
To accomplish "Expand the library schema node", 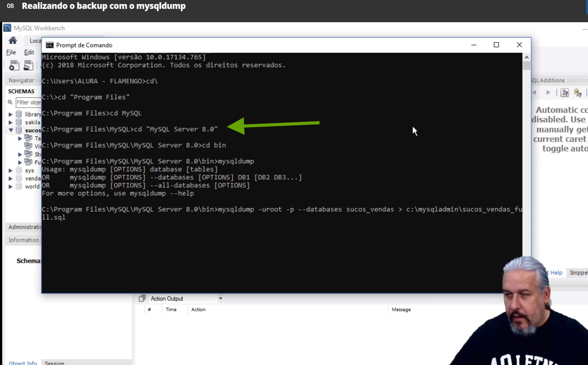I will tap(11, 114).
